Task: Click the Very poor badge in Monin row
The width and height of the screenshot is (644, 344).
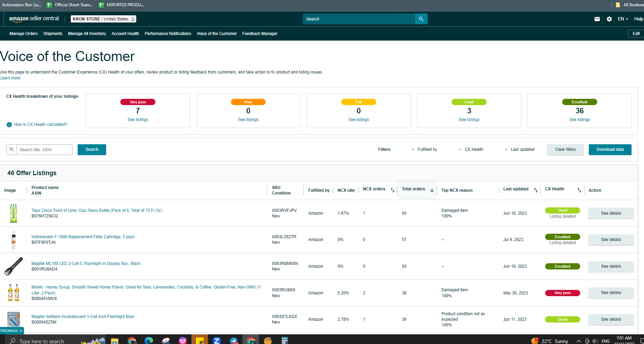Action: 563,293
